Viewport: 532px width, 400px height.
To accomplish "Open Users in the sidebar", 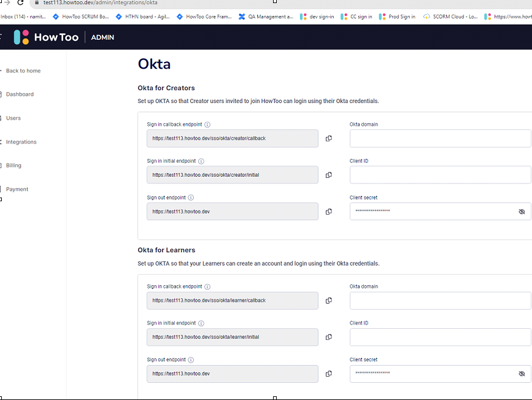I will [x=13, y=118].
